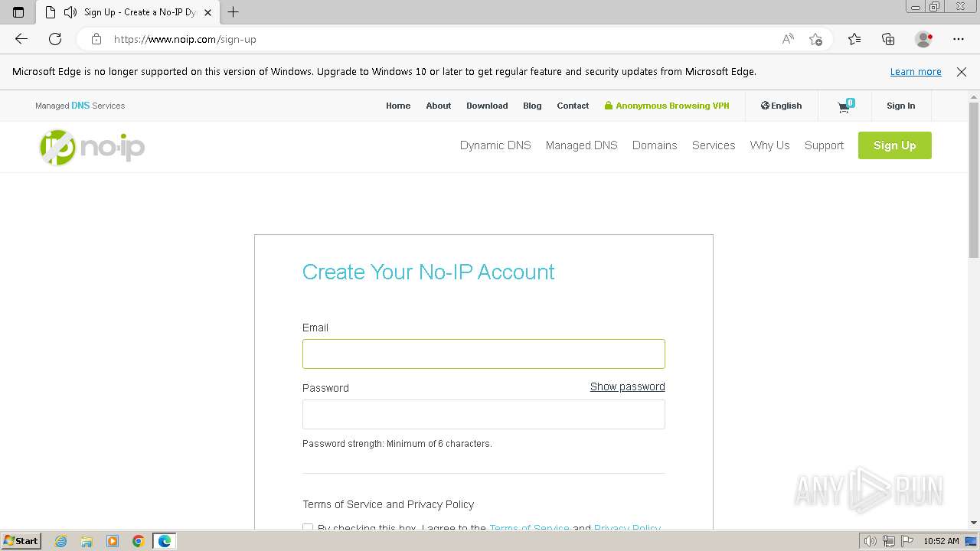This screenshot has height=551, width=980.
Task: Dismiss the Edge support notification bar
Action: [962, 72]
